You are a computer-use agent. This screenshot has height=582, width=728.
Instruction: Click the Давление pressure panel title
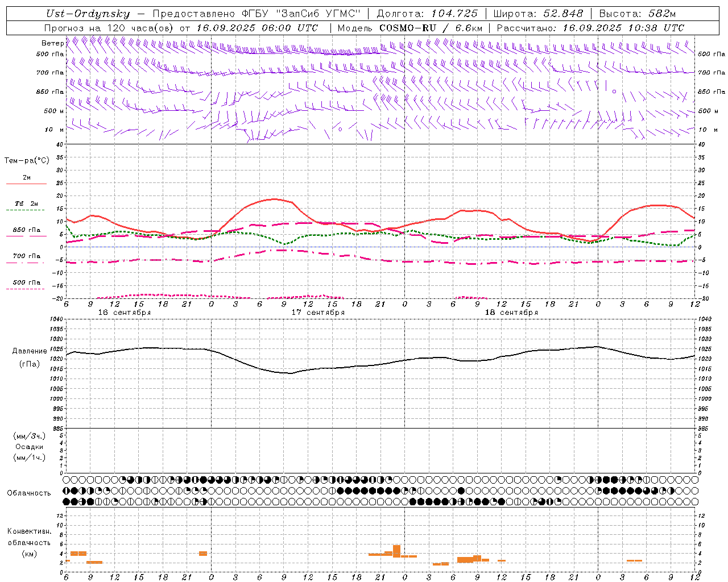click(x=30, y=351)
